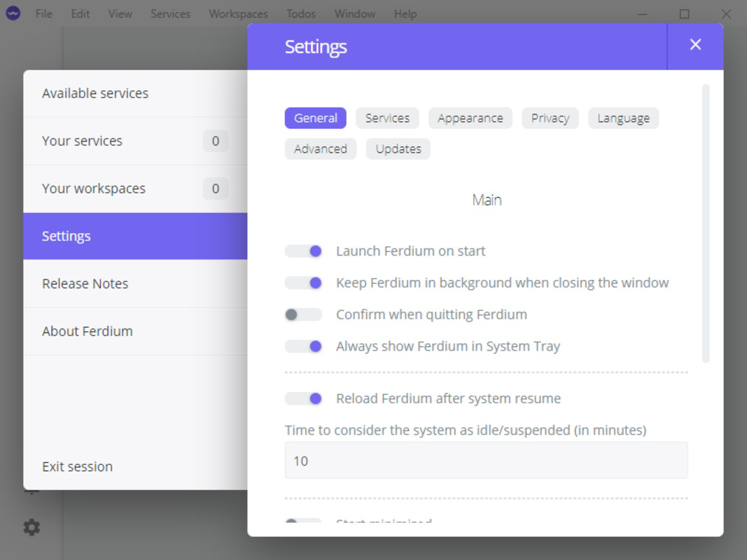Switch to the Appearance tab

pyautogui.click(x=470, y=118)
